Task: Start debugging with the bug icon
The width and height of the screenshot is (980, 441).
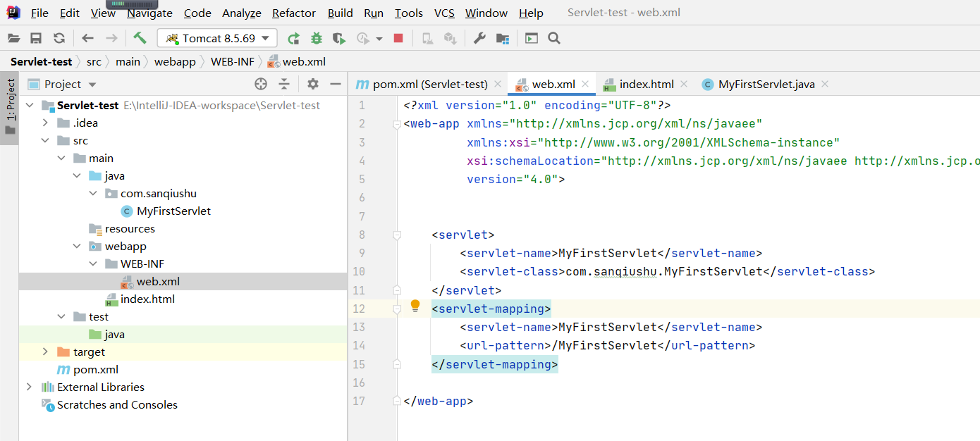Action: 317,38
